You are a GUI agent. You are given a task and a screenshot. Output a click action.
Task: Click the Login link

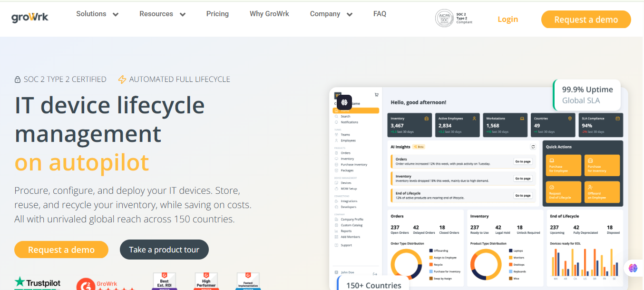(507, 20)
